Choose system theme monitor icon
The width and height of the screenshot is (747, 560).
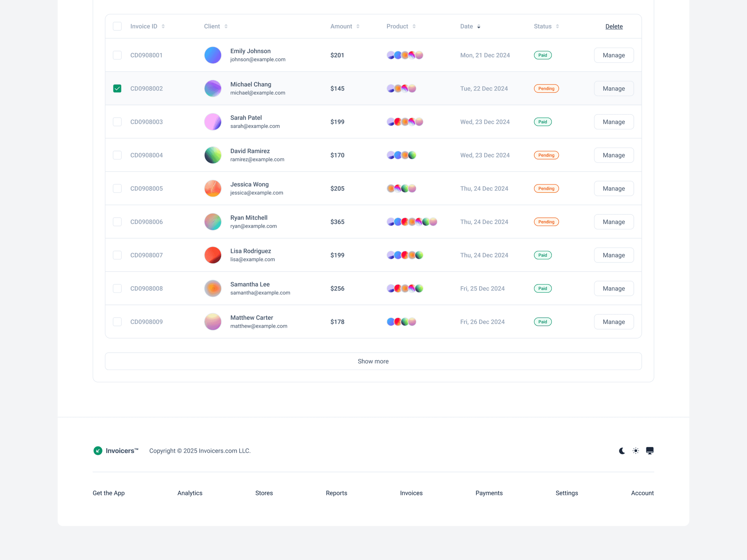[650, 451]
